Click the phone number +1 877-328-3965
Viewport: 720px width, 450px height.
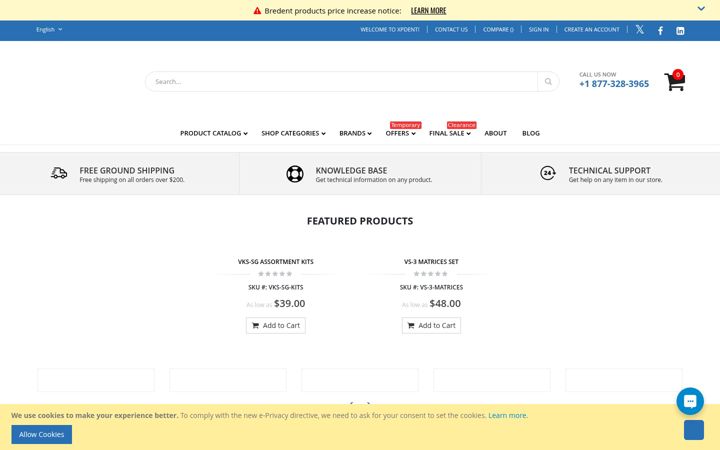(x=614, y=84)
